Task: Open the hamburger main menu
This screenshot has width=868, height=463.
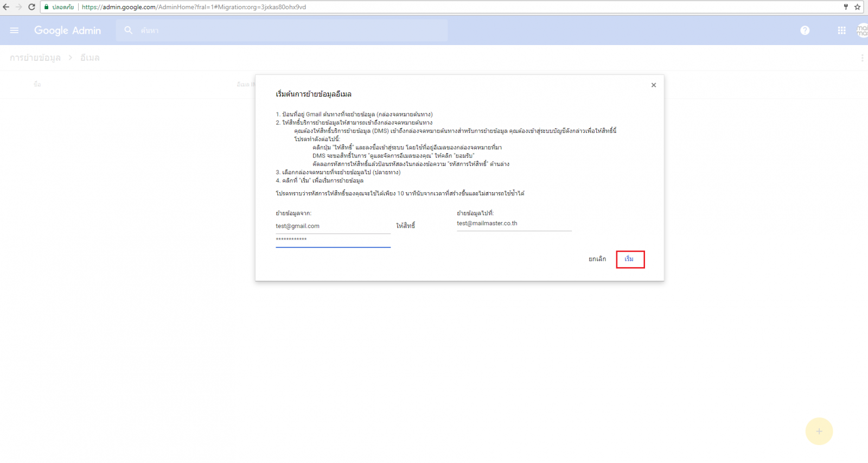Action: pos(14,30)
